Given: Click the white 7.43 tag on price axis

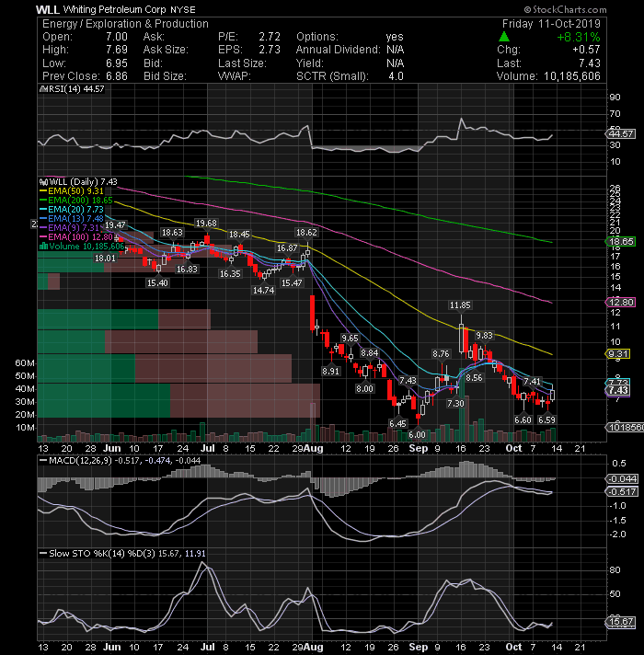Looking at the screenshot, I should [618, 390].
